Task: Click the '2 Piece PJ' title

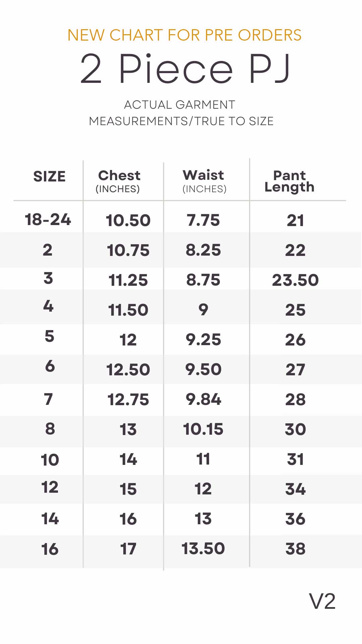Action: pos(185,69)
